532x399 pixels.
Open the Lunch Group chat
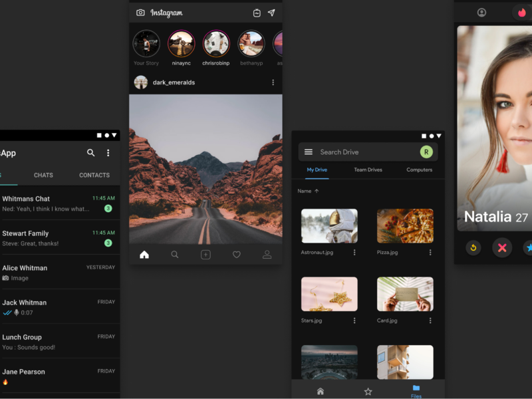[60, 342]
